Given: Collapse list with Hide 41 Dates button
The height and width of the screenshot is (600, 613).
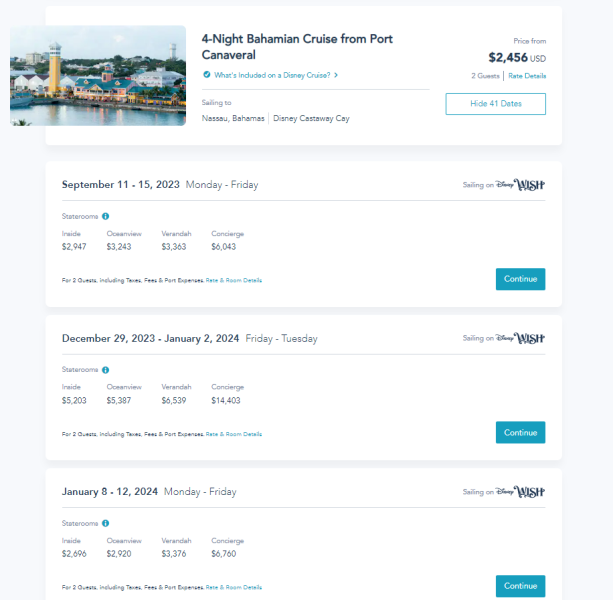Looking at the screenshot, I should [495, 104].
